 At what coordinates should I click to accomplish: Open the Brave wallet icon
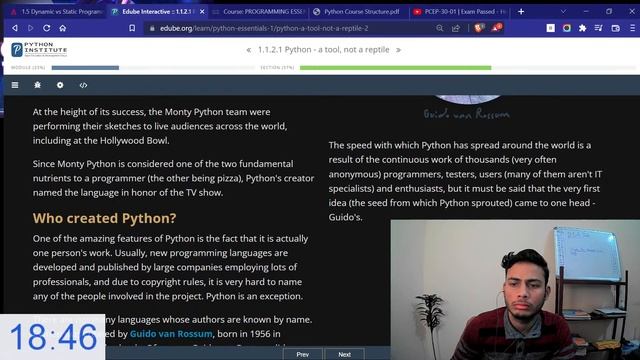tap(616, 28)
